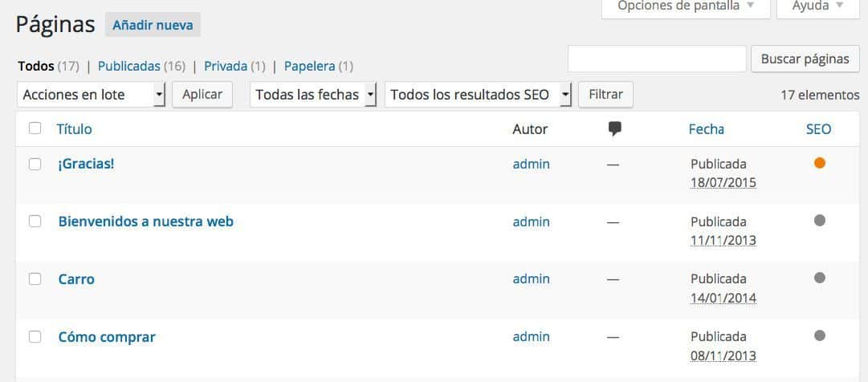Click the gray SEO dot for Carro row
Viewport: 868px width, 382px height.
tap(819, 278)
